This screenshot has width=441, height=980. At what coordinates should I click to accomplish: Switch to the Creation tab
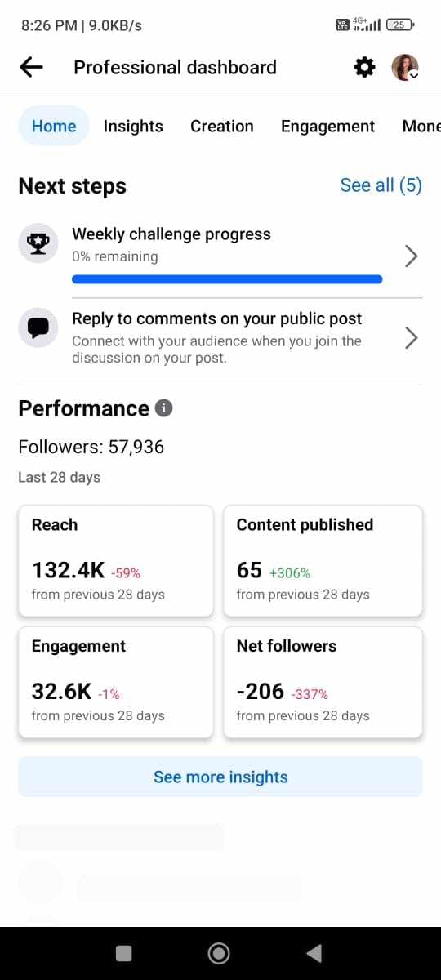(222, 126)
